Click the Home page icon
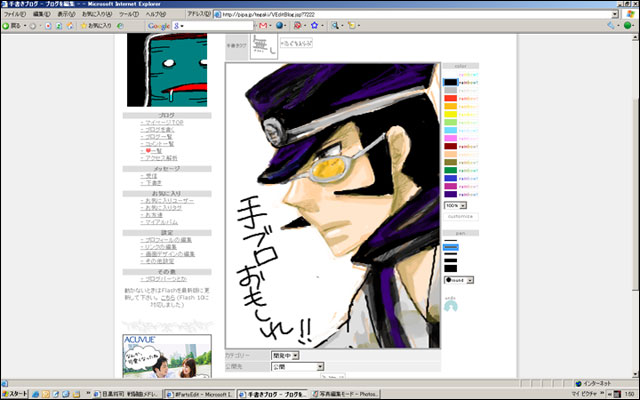The width and height of the screenshot is (640, 400). coord(70,26)
